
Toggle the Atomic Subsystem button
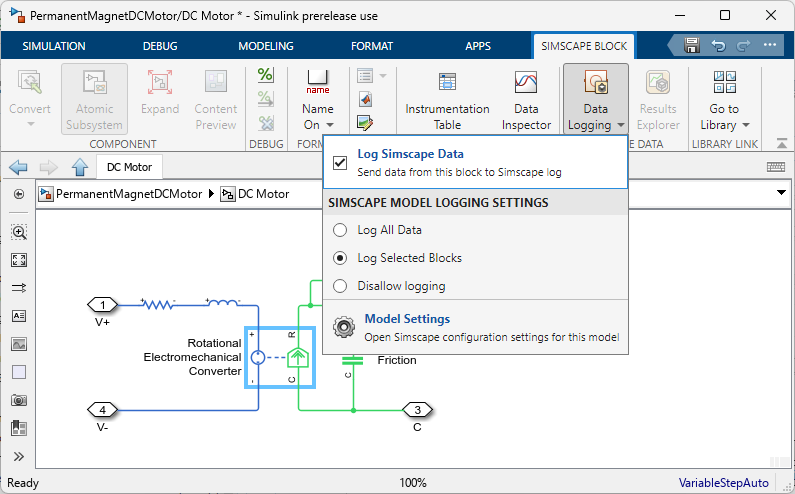(x=94, y=99)
